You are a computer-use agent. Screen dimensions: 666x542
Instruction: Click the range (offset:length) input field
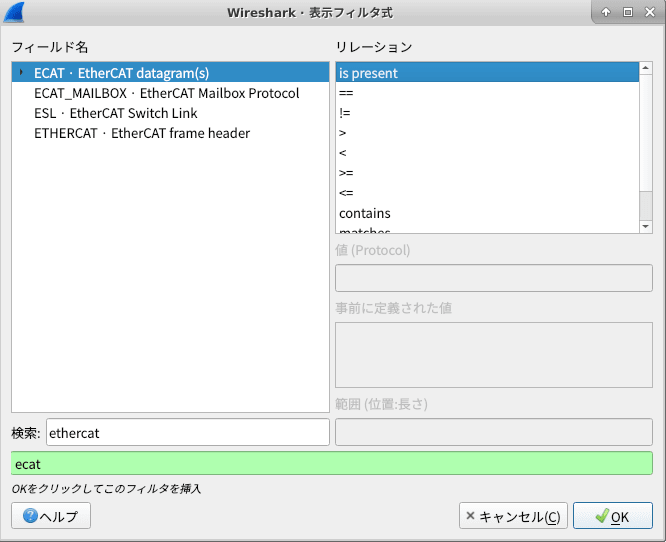tap(494, 432)
